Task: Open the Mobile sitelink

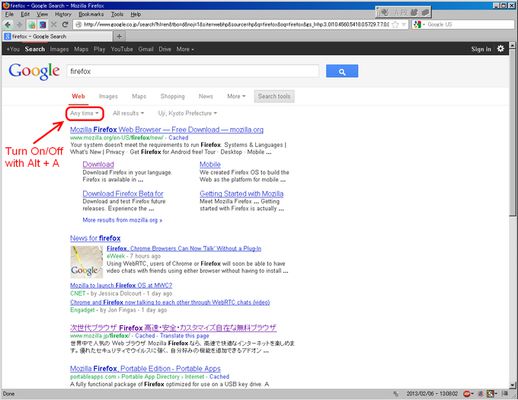Action: [210, 164]
